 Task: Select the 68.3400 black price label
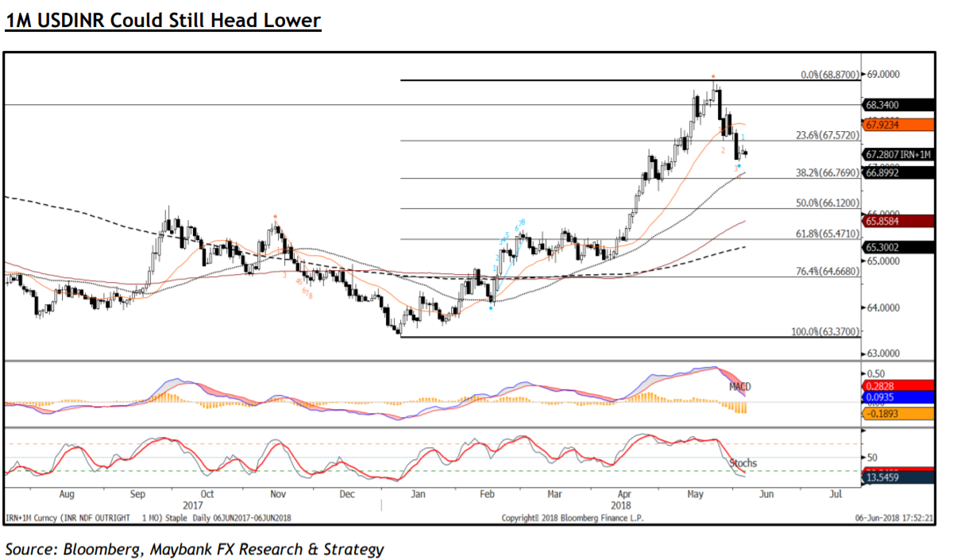click(x=898, y=105)
